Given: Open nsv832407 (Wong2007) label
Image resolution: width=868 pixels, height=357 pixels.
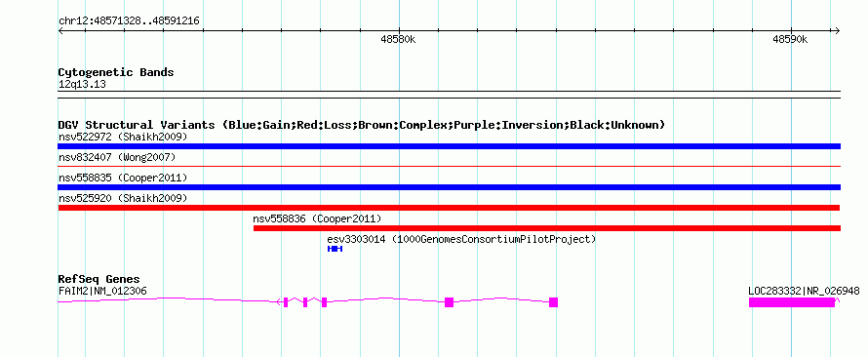Looking at the screenshot, I should pyautogui.click(x=117, y=157).
